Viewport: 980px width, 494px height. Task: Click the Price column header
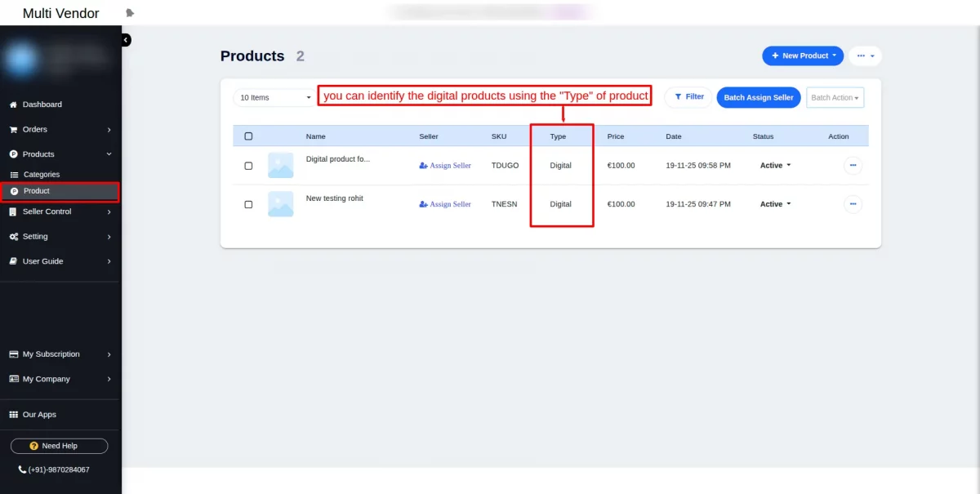[x=616, y=136]
